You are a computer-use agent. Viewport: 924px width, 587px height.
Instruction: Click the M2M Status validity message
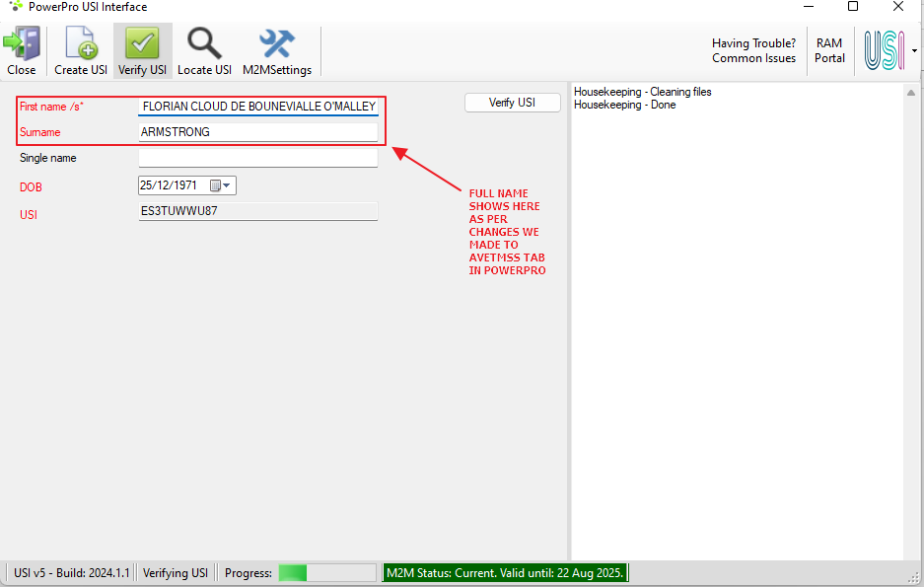pos(505,573)
